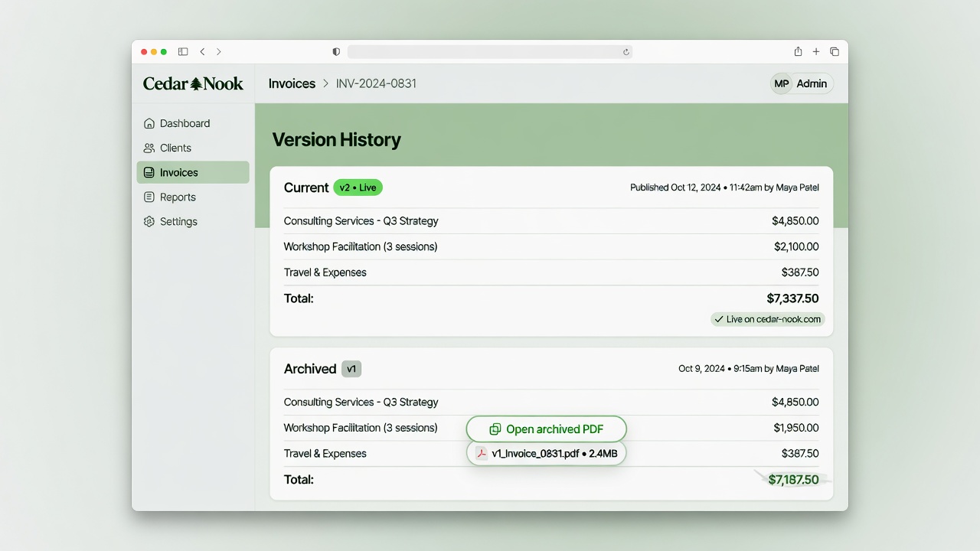Click Workshop Facilitation row in Current card

(x=551, y=246)
